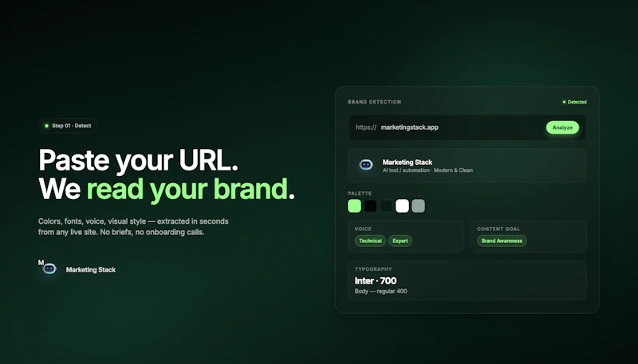Screen dimensions: 638x364
Task: Click the robot icon in brand card
Action: (366, 165)
